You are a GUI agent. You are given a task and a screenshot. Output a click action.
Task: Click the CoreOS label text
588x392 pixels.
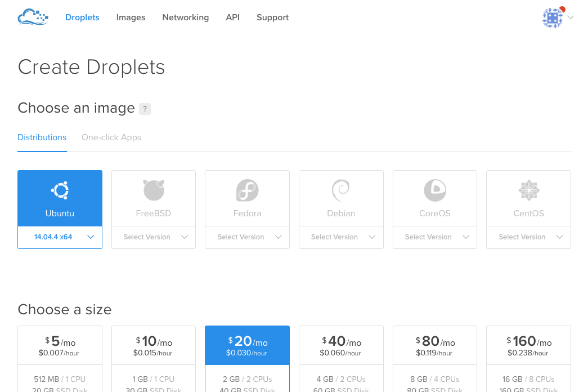click(435, 213)
